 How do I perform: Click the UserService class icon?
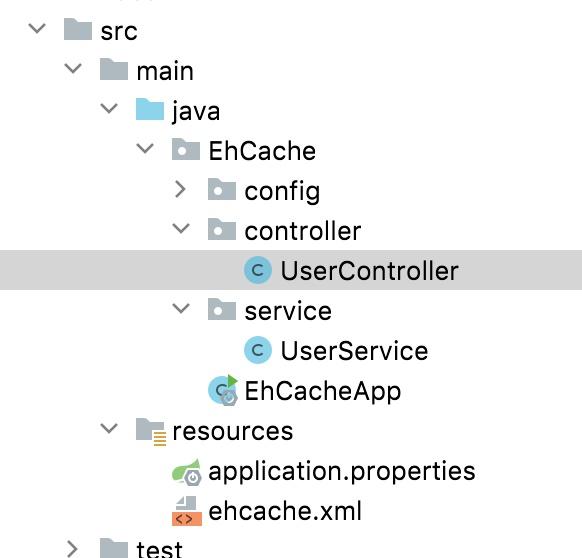coord(258,350)
